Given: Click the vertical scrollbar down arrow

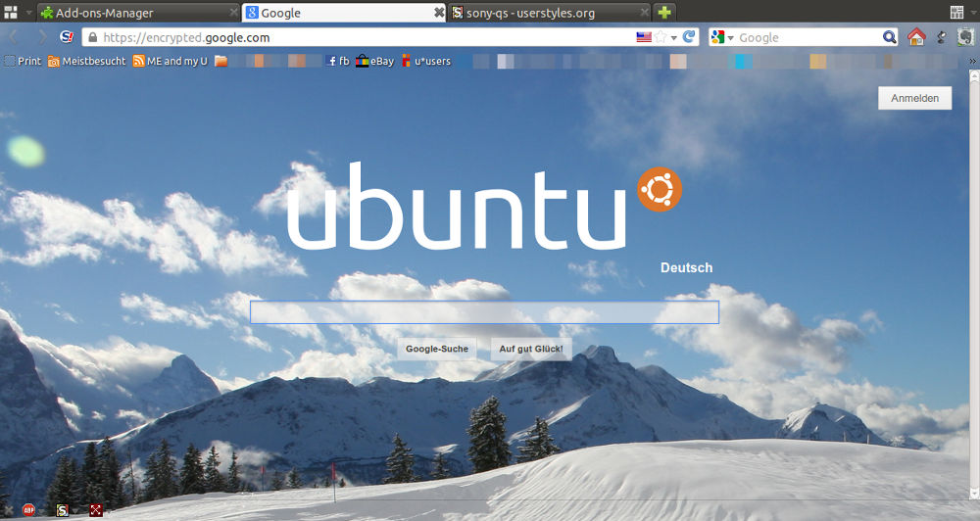Looking at the screenshot, I should click(974, 494).
